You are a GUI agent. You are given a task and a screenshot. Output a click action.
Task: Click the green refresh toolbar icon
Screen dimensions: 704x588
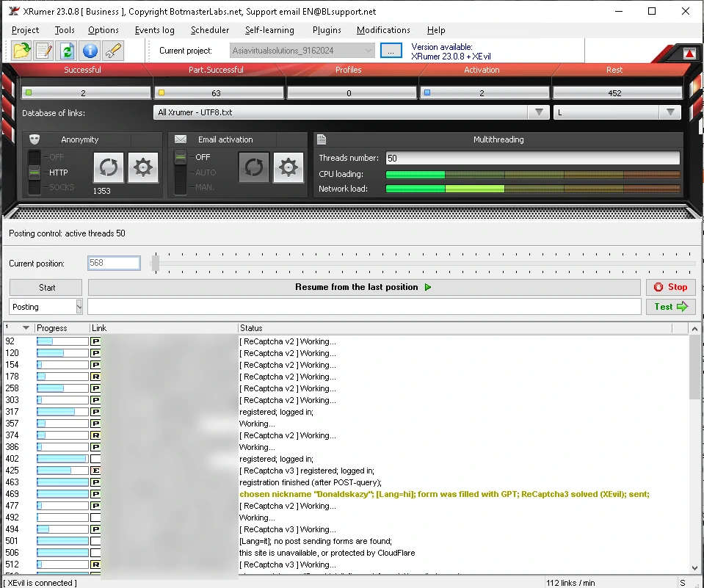[x=67, y=50]
